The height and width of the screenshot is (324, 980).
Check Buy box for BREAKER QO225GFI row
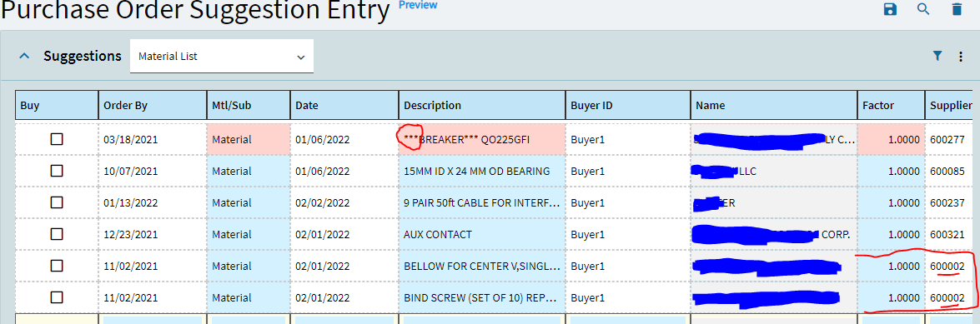pyautogui.click(x=57, y=140)
